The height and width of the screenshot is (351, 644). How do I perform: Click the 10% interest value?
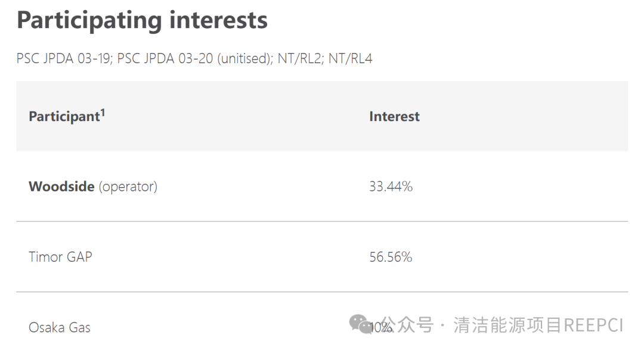380,328
